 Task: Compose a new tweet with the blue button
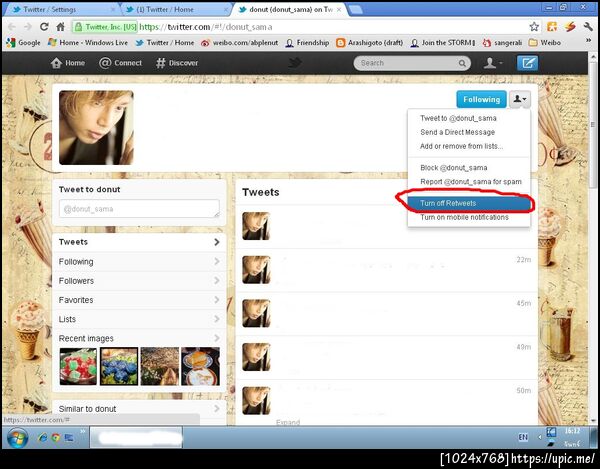click(527, 63)
